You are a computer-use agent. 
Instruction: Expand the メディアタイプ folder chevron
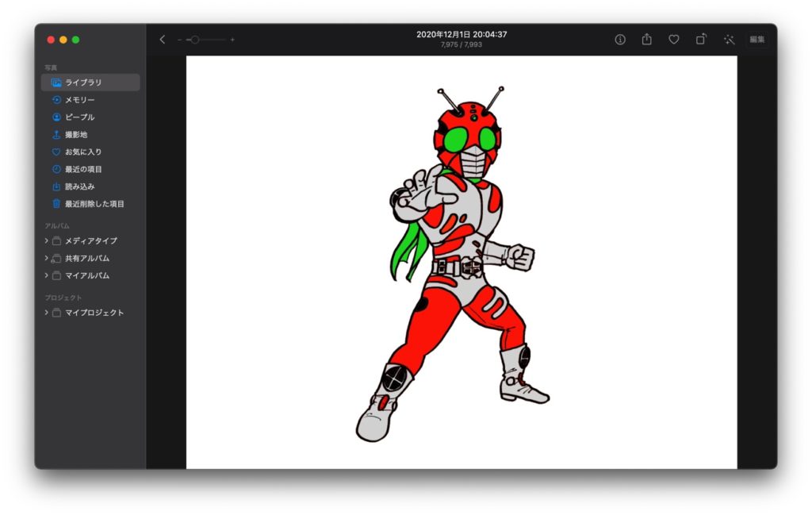[47, 240]
